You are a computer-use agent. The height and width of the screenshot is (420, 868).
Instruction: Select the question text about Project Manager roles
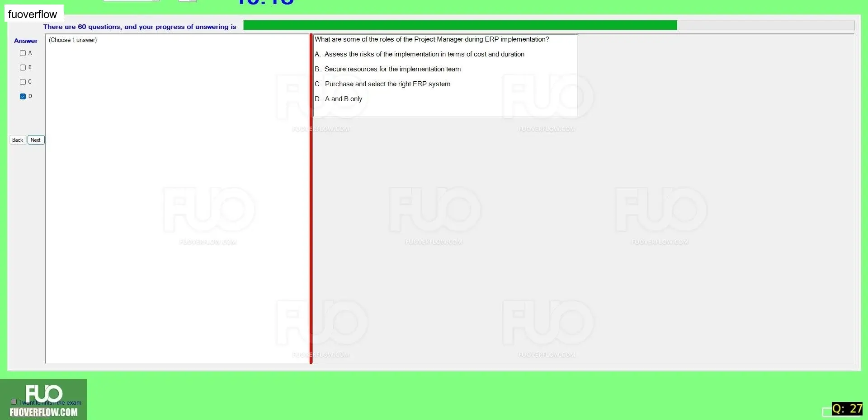pyautogui.click(x=432, y=39)
